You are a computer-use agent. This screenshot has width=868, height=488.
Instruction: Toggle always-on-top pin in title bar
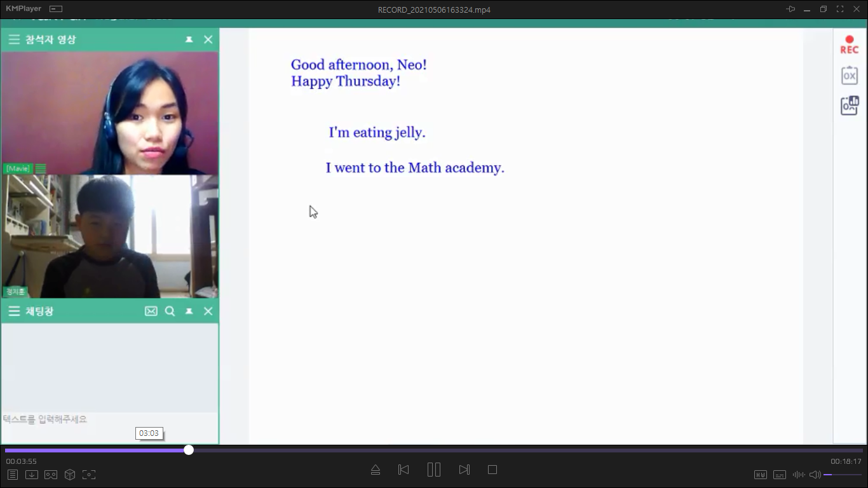[x=790, y=9]
